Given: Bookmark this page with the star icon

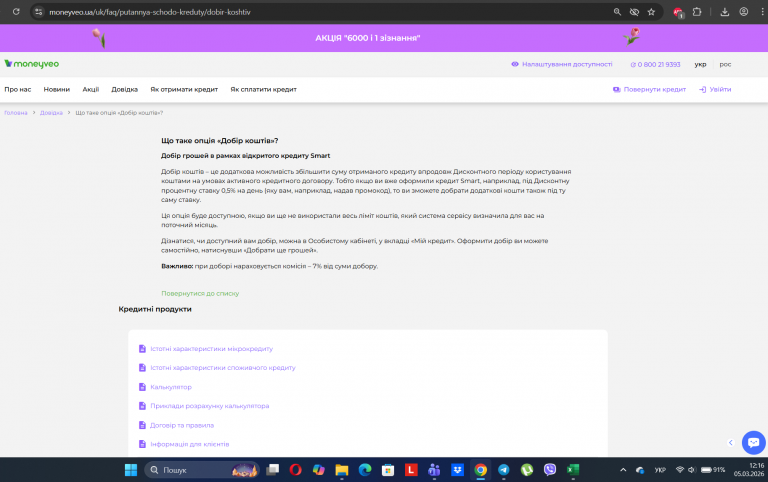Looking at the screenshot, I should click(x=651, y=12).
